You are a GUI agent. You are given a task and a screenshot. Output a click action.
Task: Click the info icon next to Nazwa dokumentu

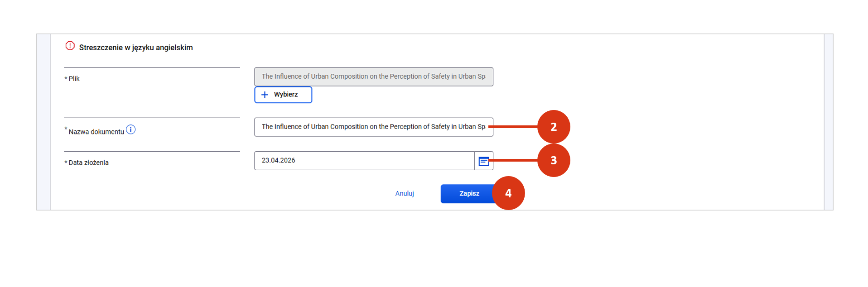click(x=130, y=129)
